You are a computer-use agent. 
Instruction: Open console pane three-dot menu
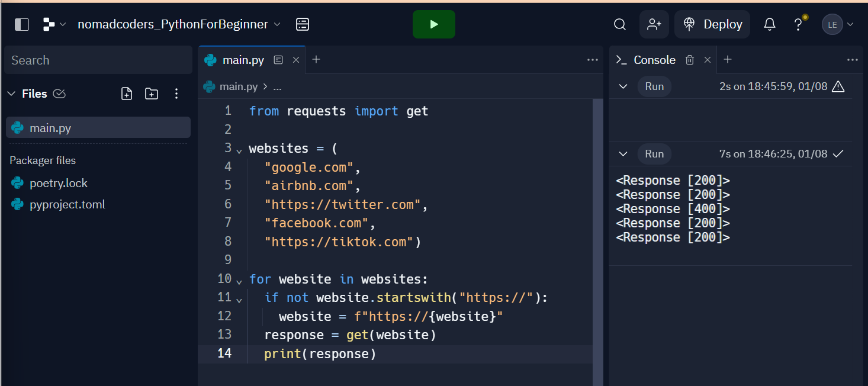point(853,60)
